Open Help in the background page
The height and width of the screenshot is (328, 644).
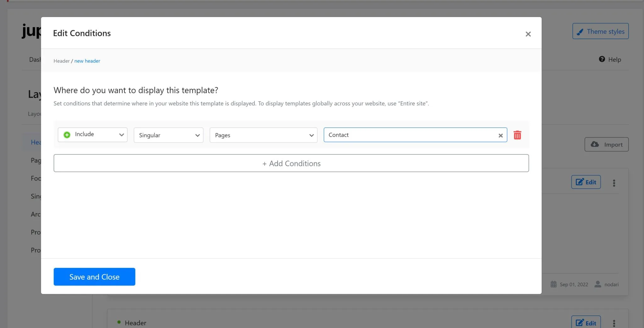[610, 59]
